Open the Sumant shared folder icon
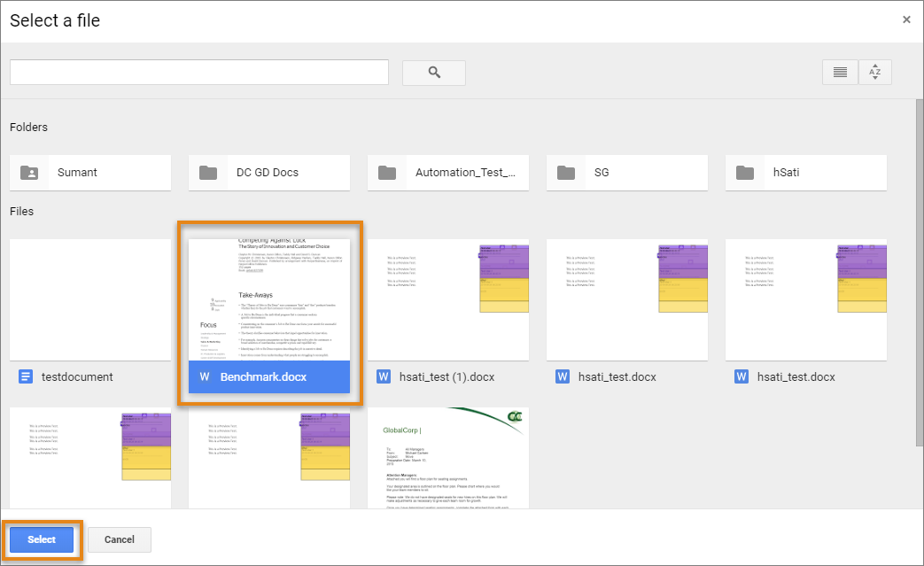924x566 pixels. 29,172
